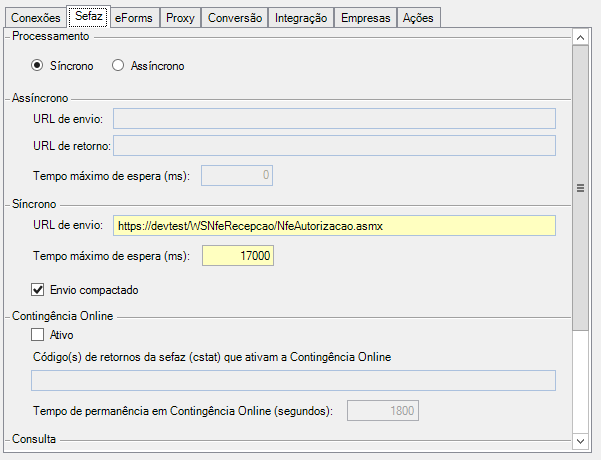The height and width of the screenshot is (460, 601).
Task: Click the Síncrono URL de envio field
Action: click(333, 227)
